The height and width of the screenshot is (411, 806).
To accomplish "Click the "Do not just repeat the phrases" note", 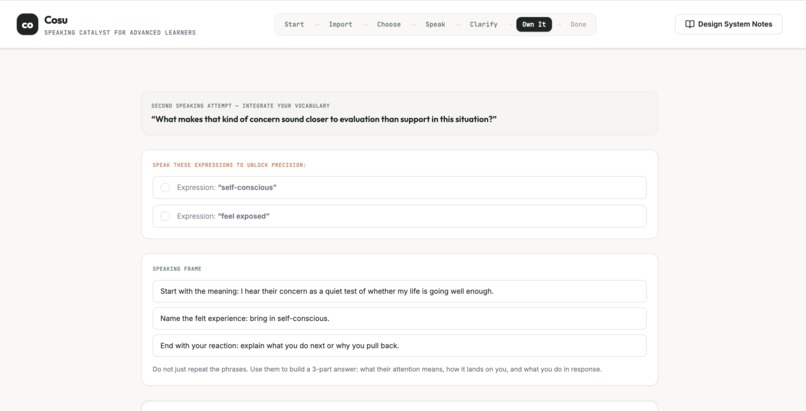I will pos(377,369).
